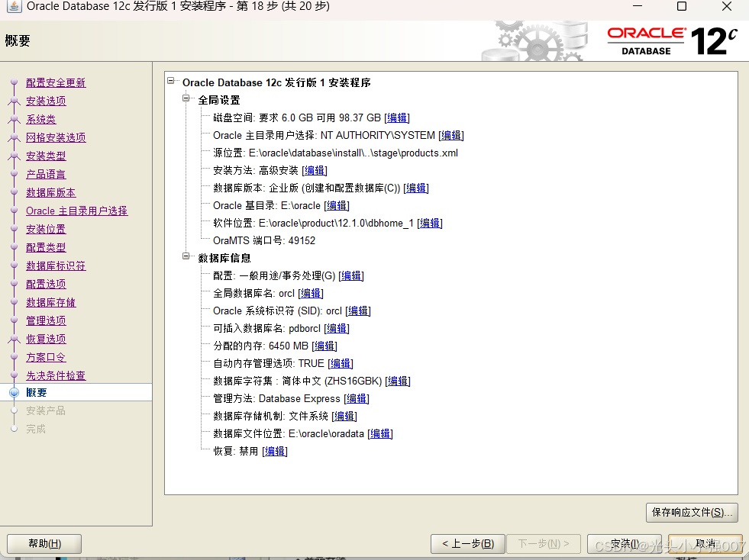
Task: Jump to the 数据库版本 step
Action: pyautogui.click(x=51, y=192)
